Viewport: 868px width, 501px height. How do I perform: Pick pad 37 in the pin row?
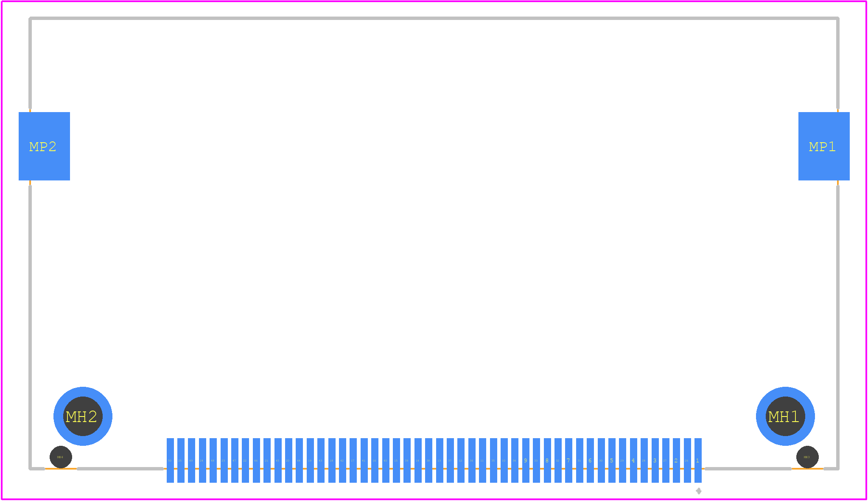click(x=450, y=460)
